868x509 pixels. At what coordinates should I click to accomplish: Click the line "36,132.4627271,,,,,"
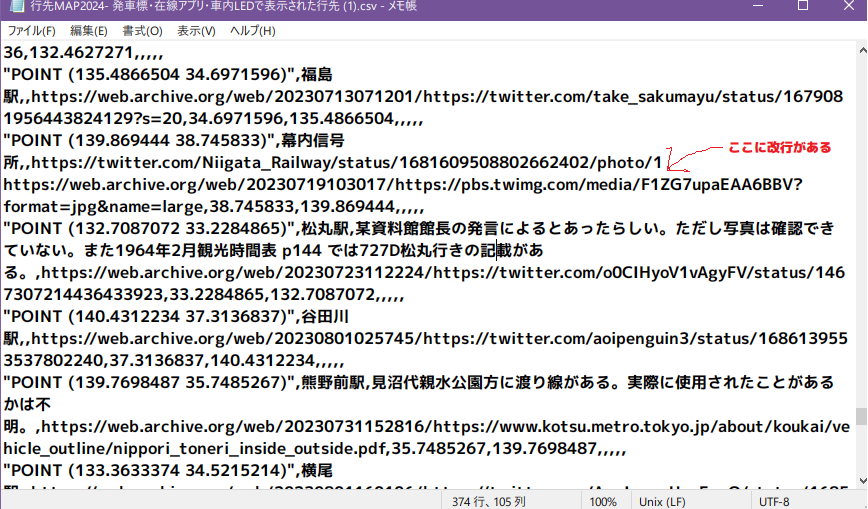(84, 53)
